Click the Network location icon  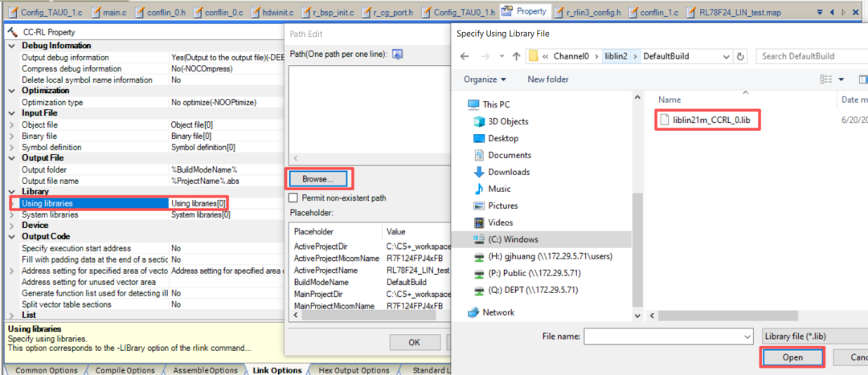[473, 312]
